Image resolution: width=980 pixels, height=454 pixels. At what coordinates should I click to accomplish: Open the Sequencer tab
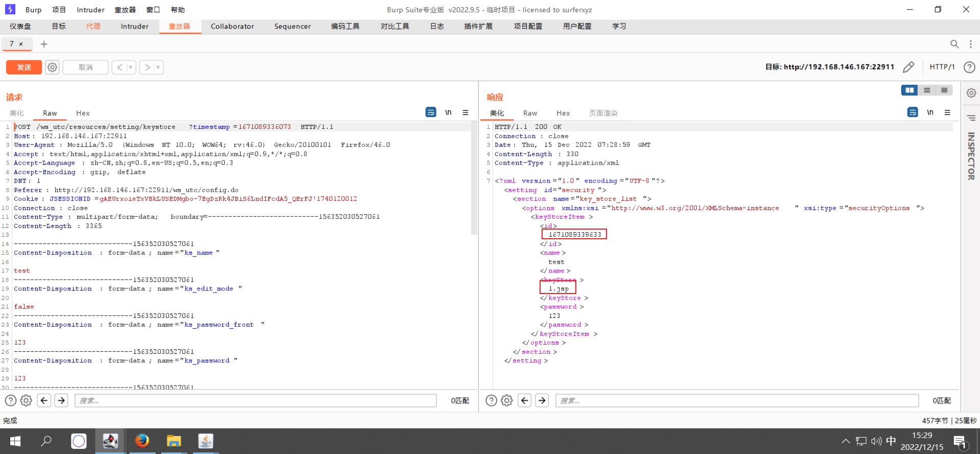point(292,26)
